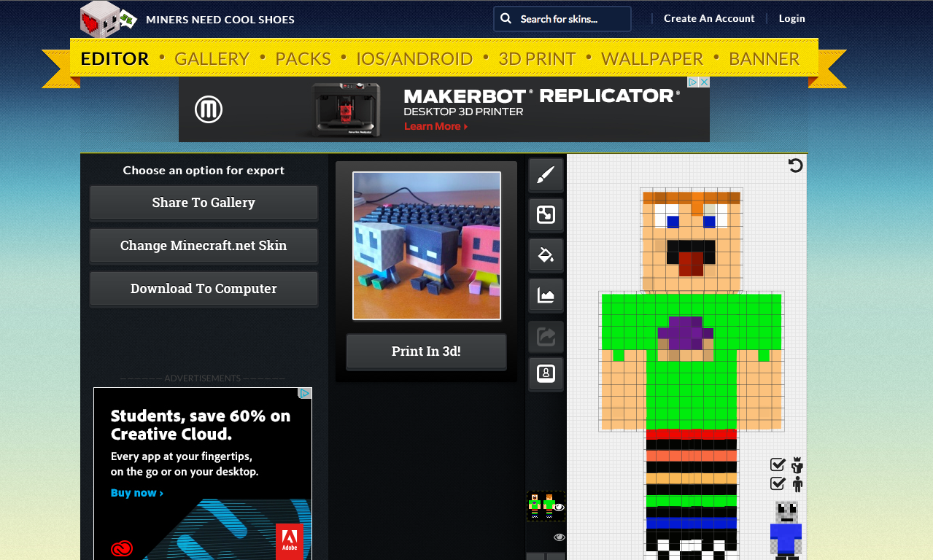Click the Adobe logo in the ad
933x560 pixels.
[290, 542]
